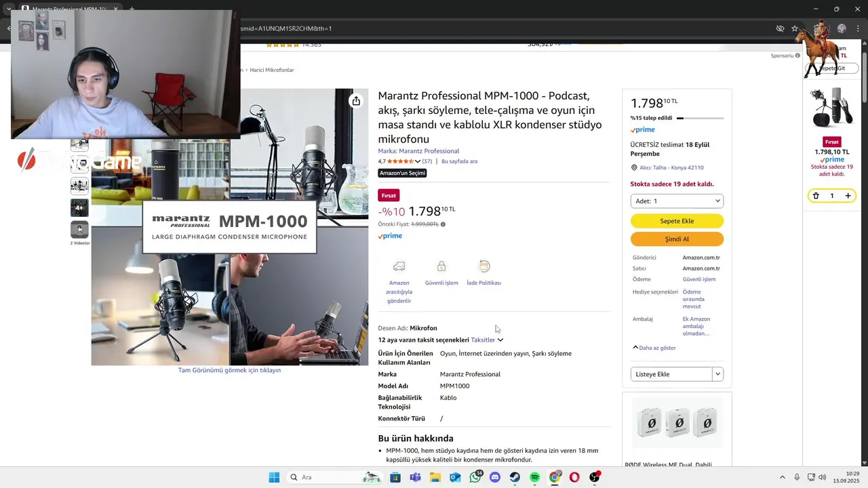The height and width of the screenshot is (488, 868).
Task: Open File Explorer from the taskbar
Action: pos(435,477)
